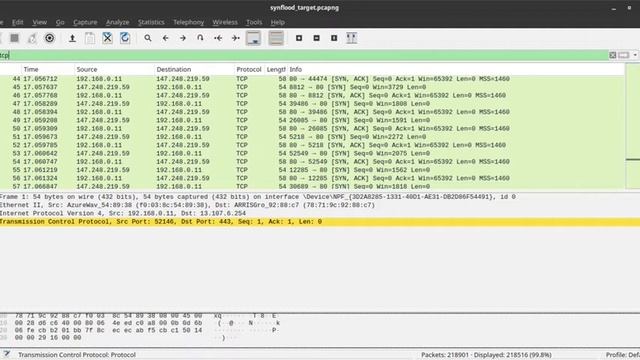Viewport: 640px width, 360px height.
Task: Find a packet with the magnifier icon
Action: (x=148, y=38)
